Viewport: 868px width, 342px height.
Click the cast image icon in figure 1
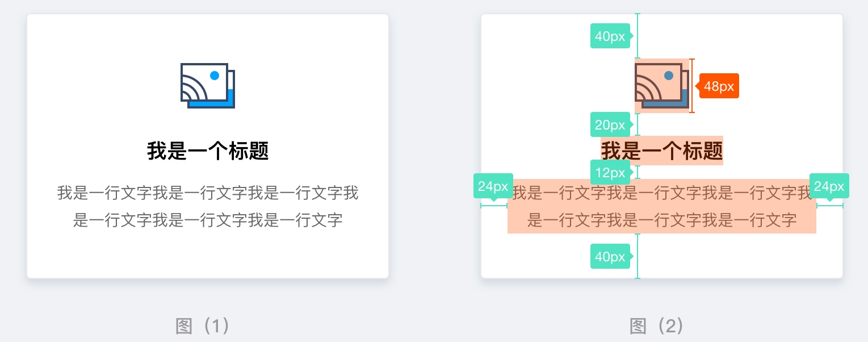[208, 86]
